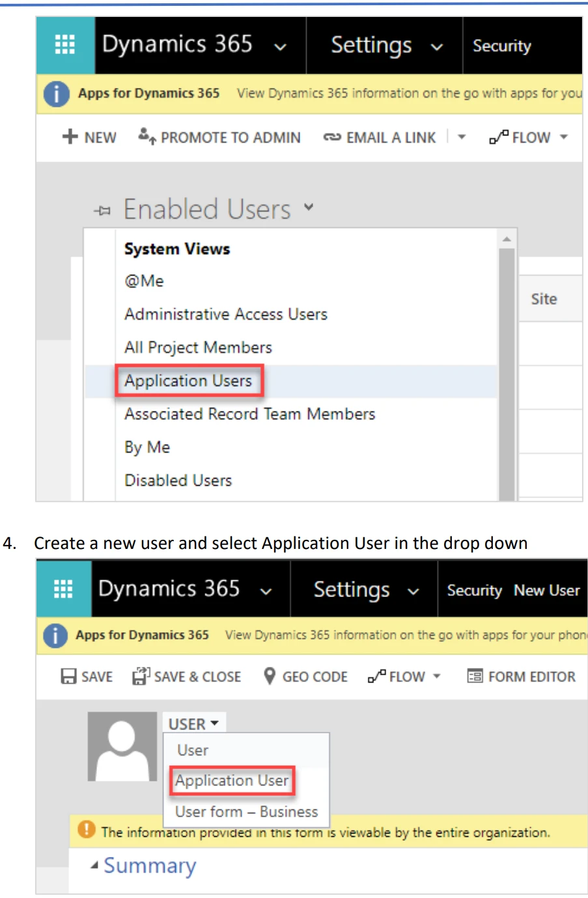Click the Promote to Admin icon
588x898 pixels.
coord(147,136)
